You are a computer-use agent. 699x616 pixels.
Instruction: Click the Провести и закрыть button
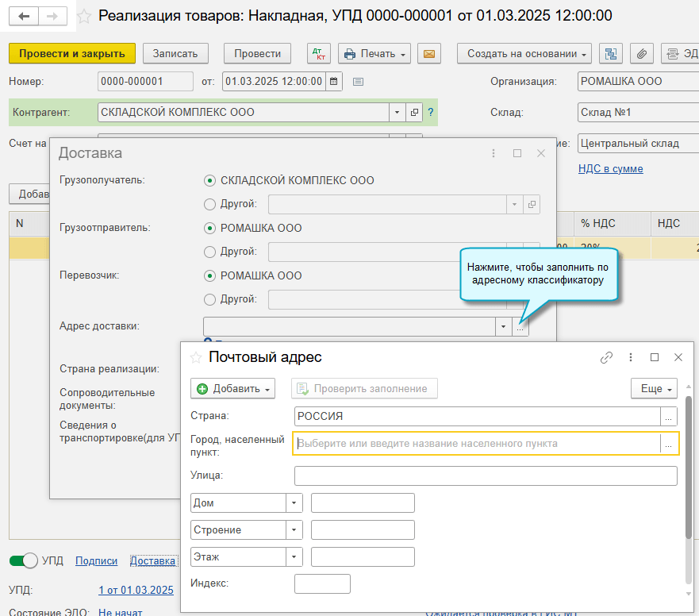[72, 53]
